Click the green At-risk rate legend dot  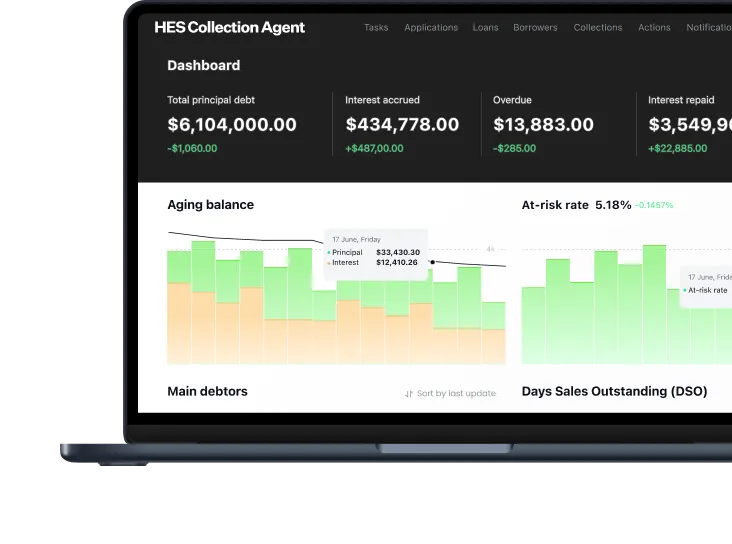[x=684, y=290]
